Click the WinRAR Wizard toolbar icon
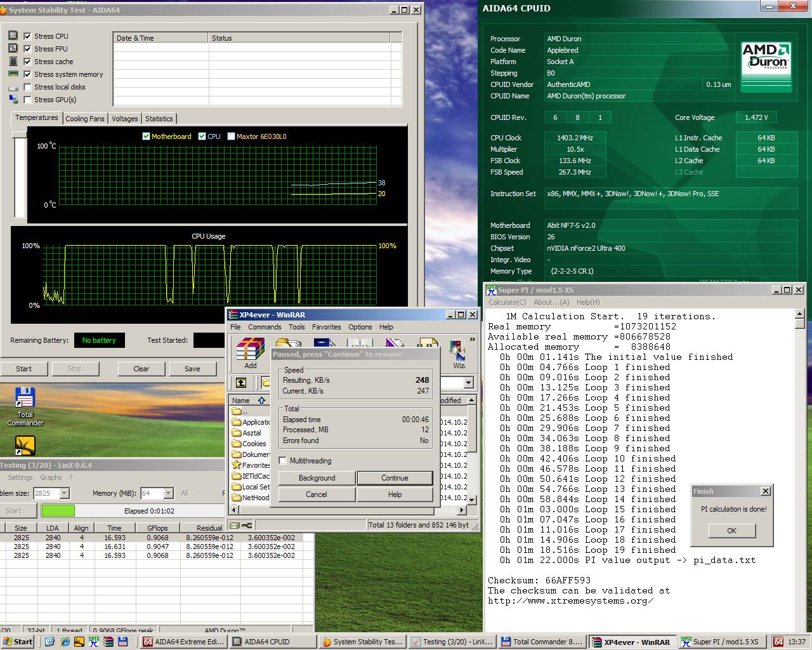Viewport: 812px width, 650px height. 458,354
